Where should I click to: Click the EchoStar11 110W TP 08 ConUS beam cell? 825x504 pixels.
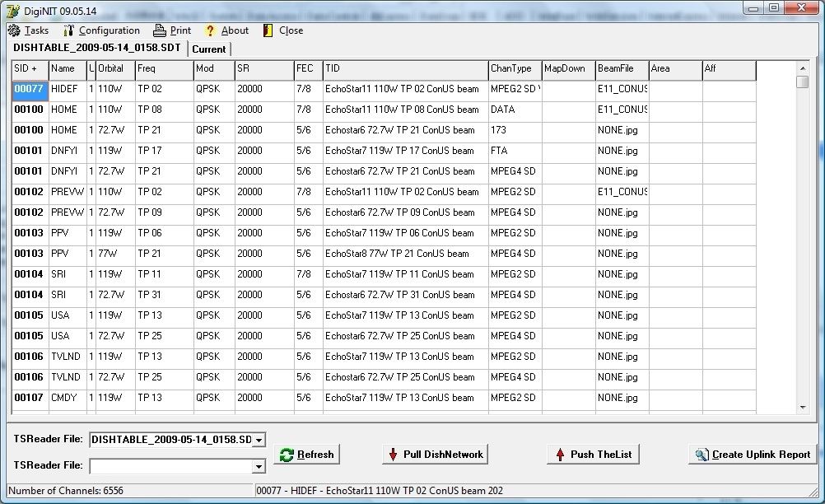(x=406, y=110)
